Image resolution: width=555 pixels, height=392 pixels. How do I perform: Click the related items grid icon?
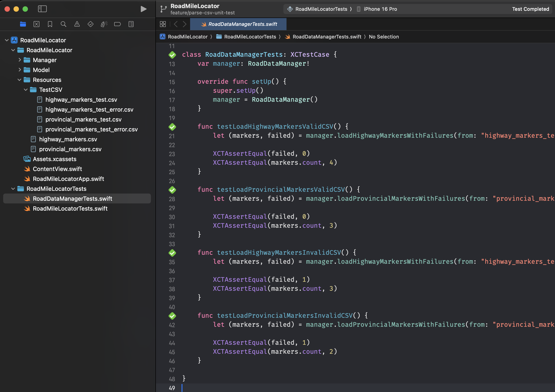tap(163, 24)
